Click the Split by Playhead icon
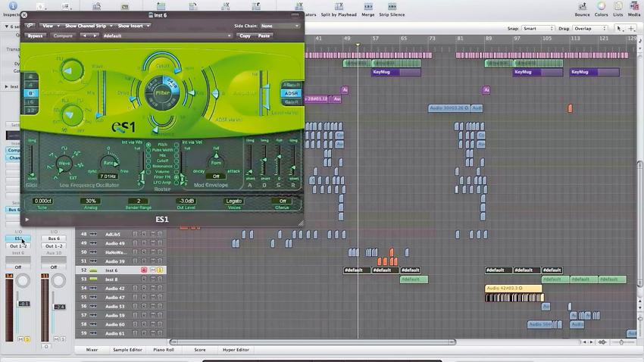Image resolution: width=644 pixels, height=362 pixels. coord(339,6)
